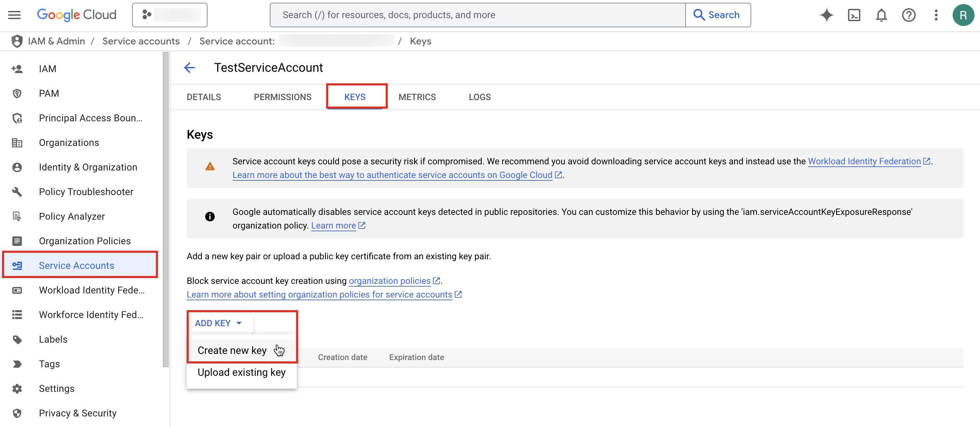Open the project selector dropdown
980x427 pixels.
coord(170,15)
